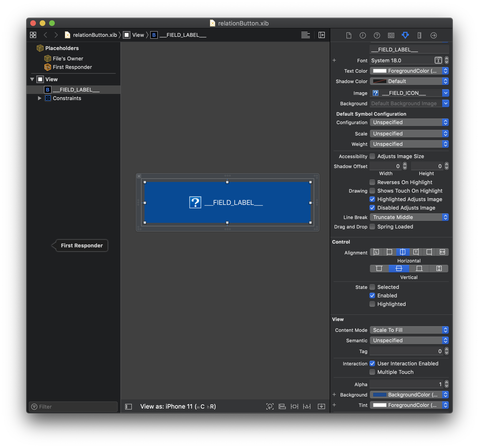Uncheck Disabled Adjusts Image
The width and height of the screenshot is (479, 448).
pos(372,208)
